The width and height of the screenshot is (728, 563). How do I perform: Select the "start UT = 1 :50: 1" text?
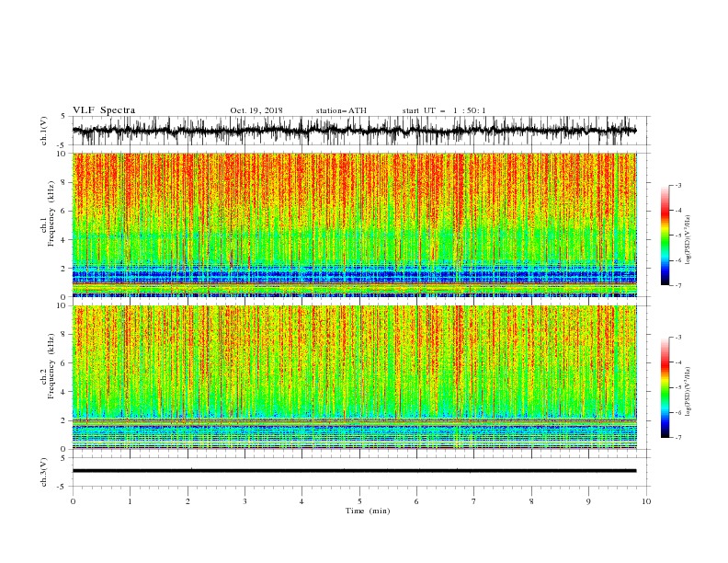(x=444, y=110)
